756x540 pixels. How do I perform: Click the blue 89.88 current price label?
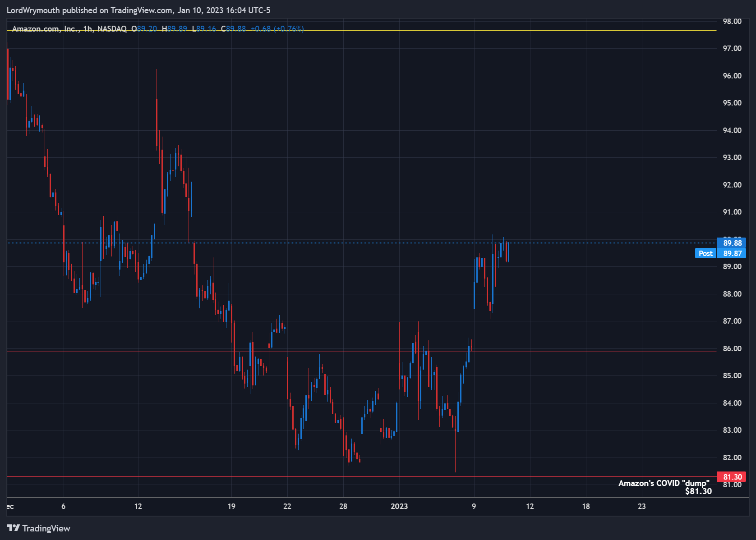[x=732, y=243]
